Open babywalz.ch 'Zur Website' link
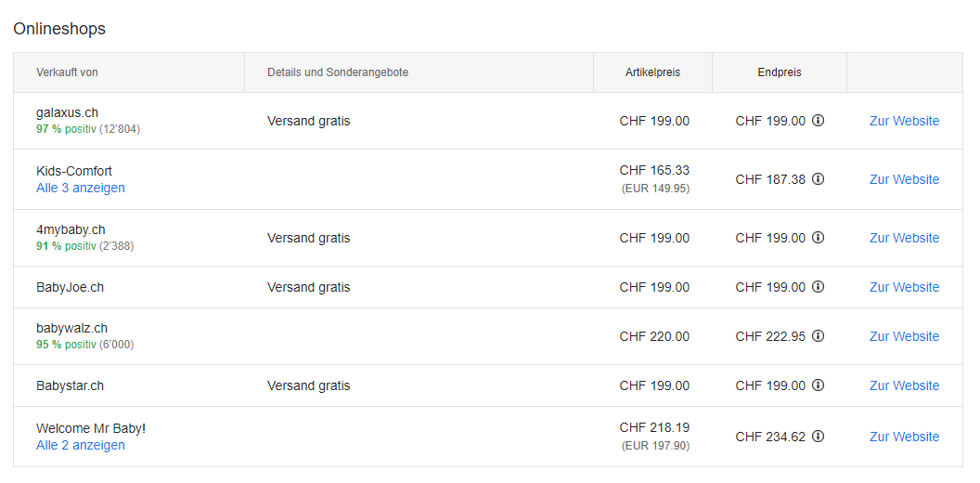This screenshot has height=483, width=980. (x=904, y=336)
